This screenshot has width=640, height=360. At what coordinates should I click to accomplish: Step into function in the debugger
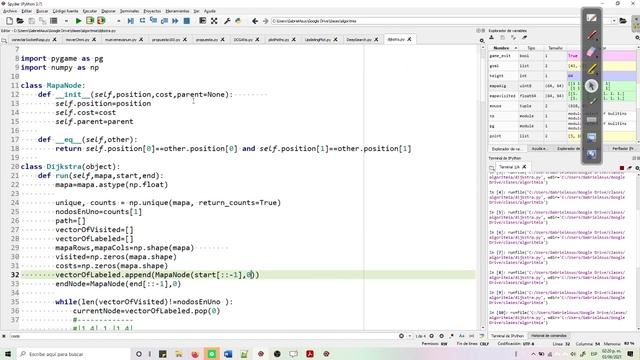click(x=153, y=21)
